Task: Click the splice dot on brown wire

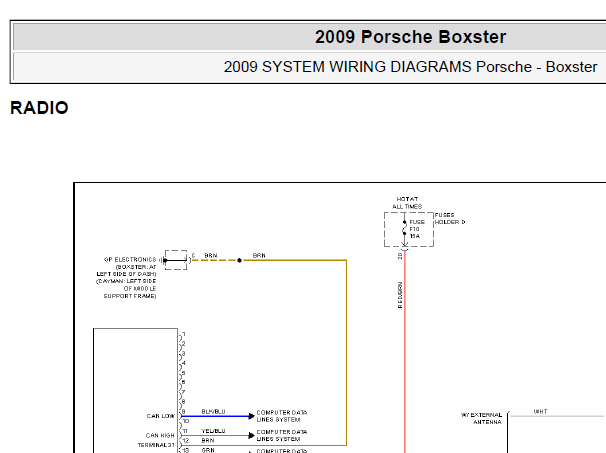Action: pos(239,261)
